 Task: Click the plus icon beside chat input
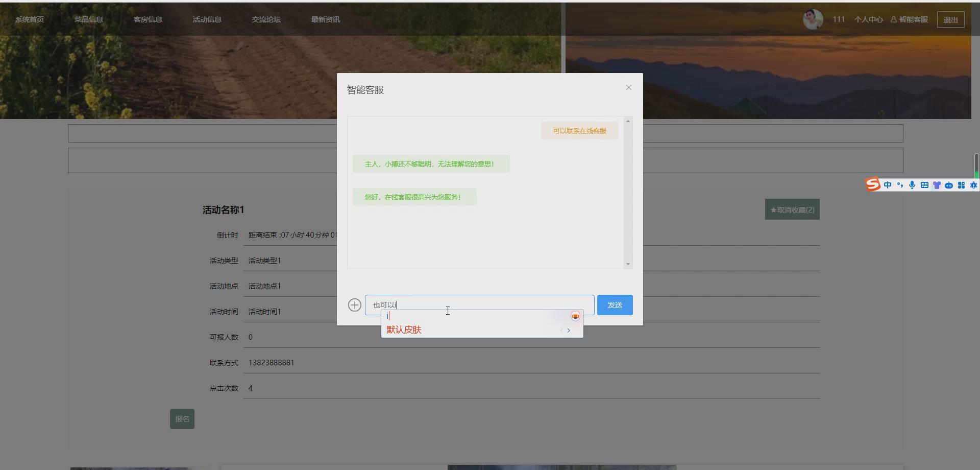click(354, 305)
